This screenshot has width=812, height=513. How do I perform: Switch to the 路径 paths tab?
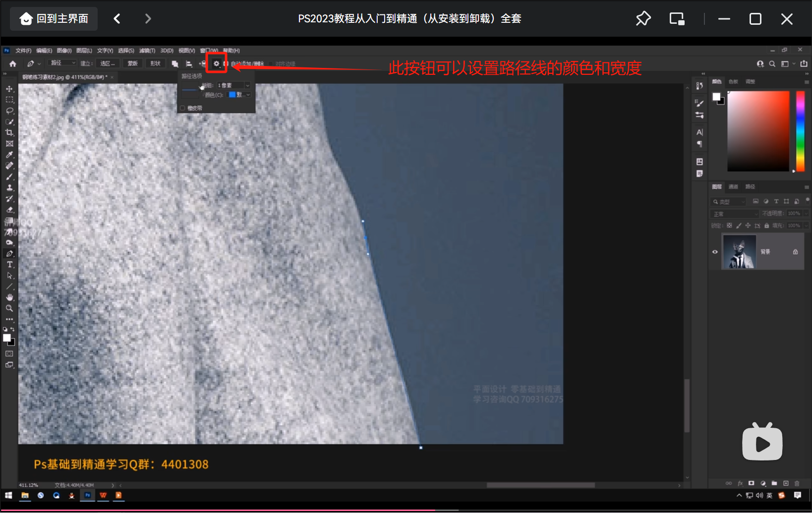(x=750, y=187)
